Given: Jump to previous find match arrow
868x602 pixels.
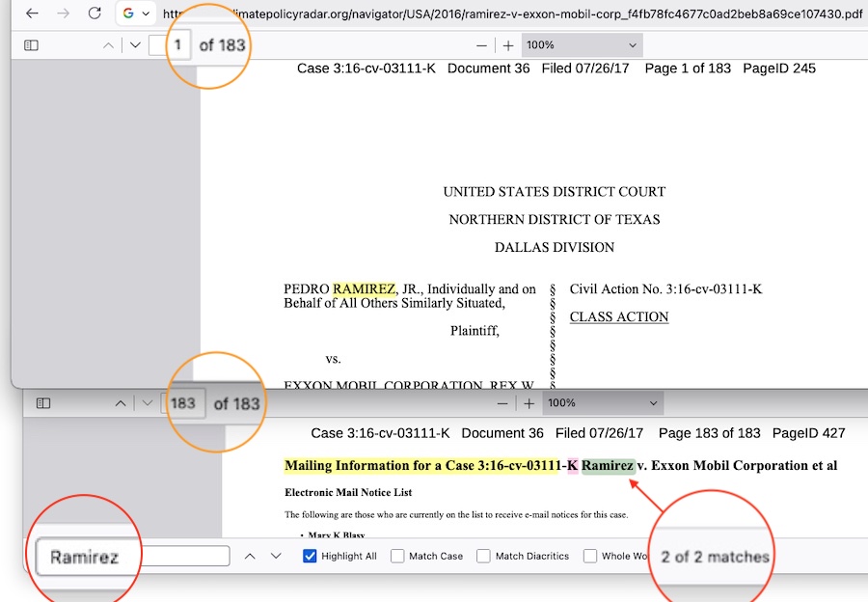Looking at the screenshot, I should [x=250, y=556].
